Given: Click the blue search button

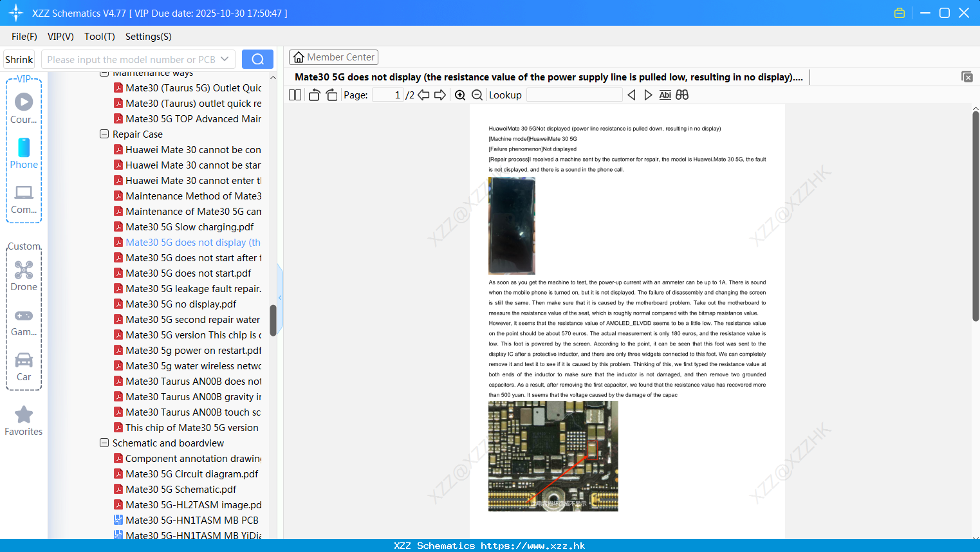Looking at the screenshot, I should [x=257, y=59].
